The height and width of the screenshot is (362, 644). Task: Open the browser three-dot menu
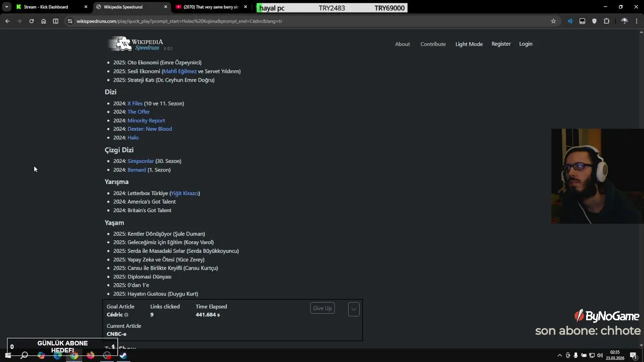click(x=636, y=21)
